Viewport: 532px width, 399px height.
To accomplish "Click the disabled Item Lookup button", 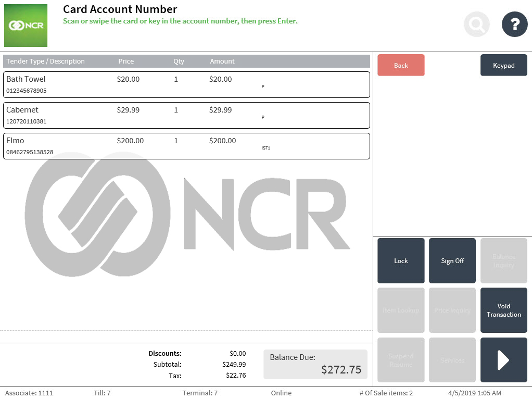I will [401, 310].
